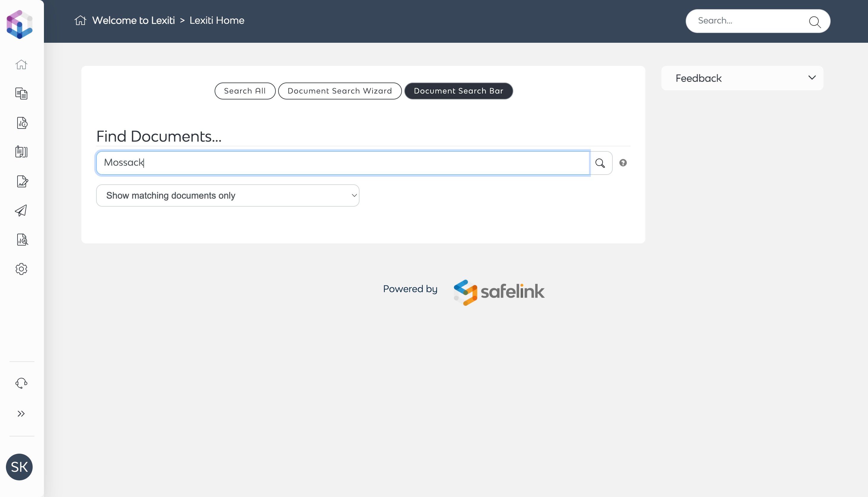The image size is (868, 497).
Task: Click the paper plane send icon
Action: pos(21,210)
